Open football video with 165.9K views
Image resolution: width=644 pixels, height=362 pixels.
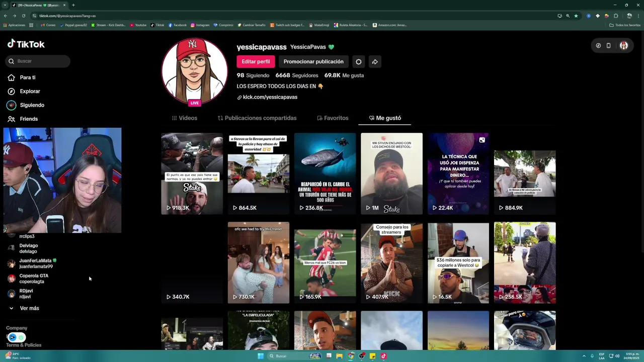click(325, 263)
